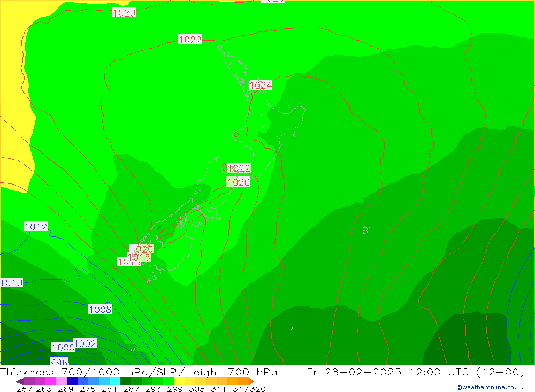535x392 pixels.
Task: Pick the first yellow legend swatch
Action: pos(179,381)
